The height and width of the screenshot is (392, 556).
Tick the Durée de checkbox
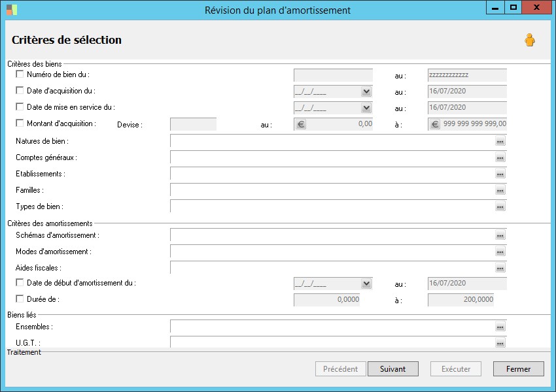[x=20, y=299]
